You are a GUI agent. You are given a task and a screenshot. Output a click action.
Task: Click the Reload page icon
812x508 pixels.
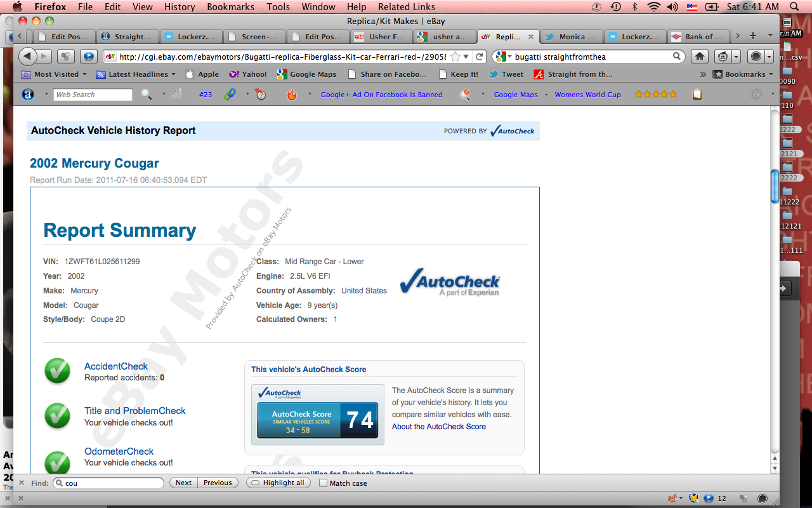click(x=480, y=57)
